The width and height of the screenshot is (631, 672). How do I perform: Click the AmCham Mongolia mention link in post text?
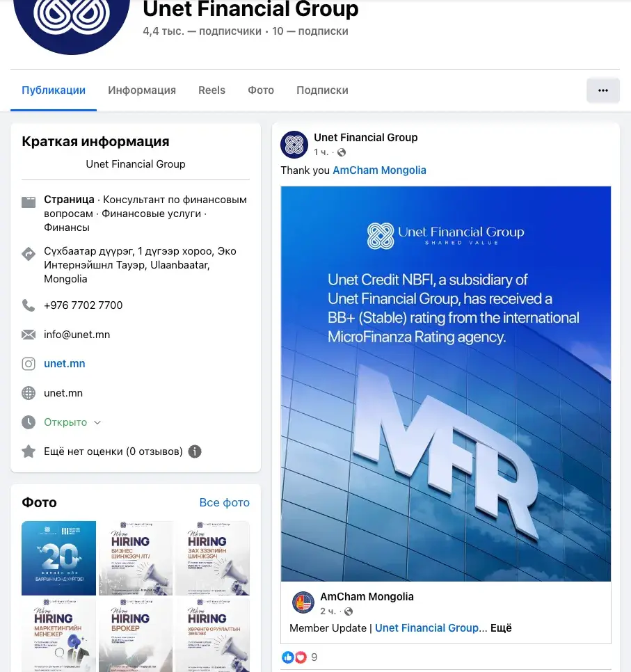(379, 170)
